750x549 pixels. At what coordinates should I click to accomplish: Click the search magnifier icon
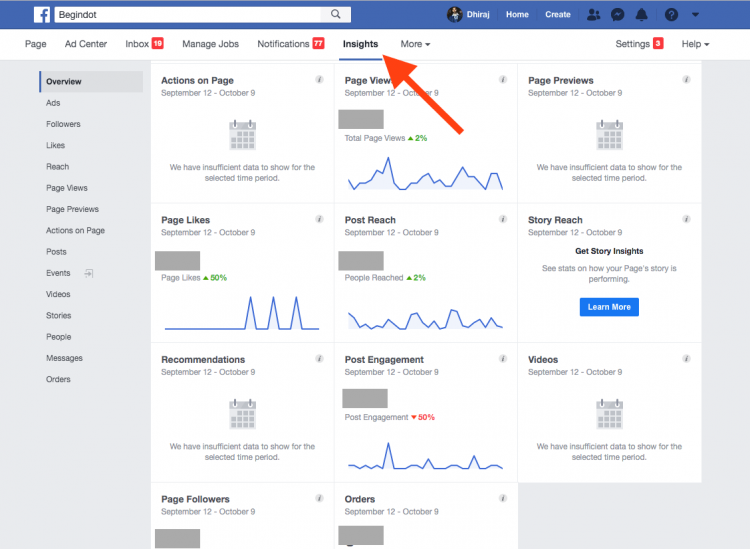click(336, 14)
